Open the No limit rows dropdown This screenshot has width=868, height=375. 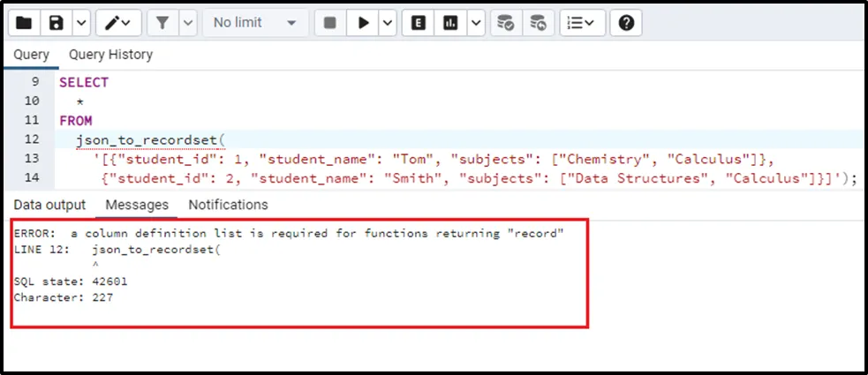pyautogui.click(x=255, y=23)
